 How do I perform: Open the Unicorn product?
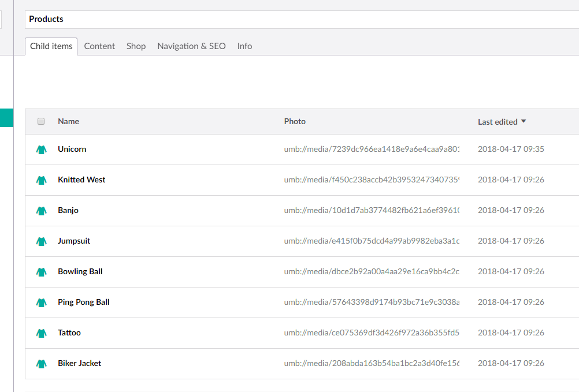coord(72,149)
